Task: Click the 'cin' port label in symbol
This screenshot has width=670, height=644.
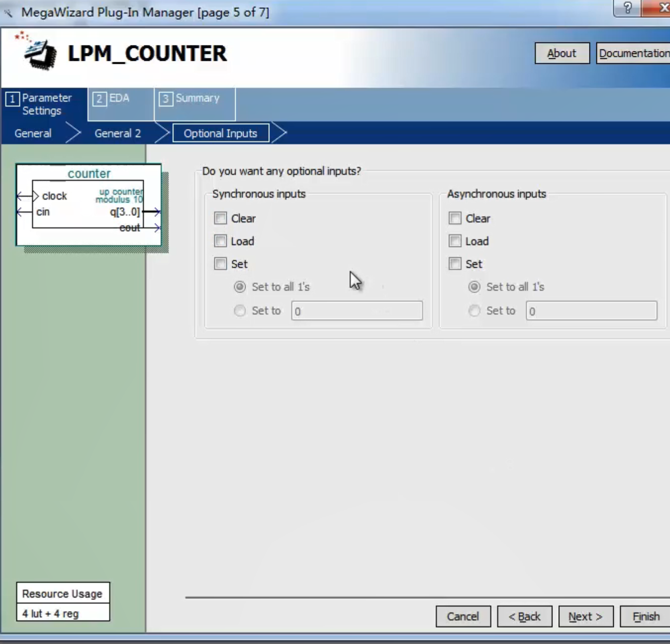Action: 43,212
